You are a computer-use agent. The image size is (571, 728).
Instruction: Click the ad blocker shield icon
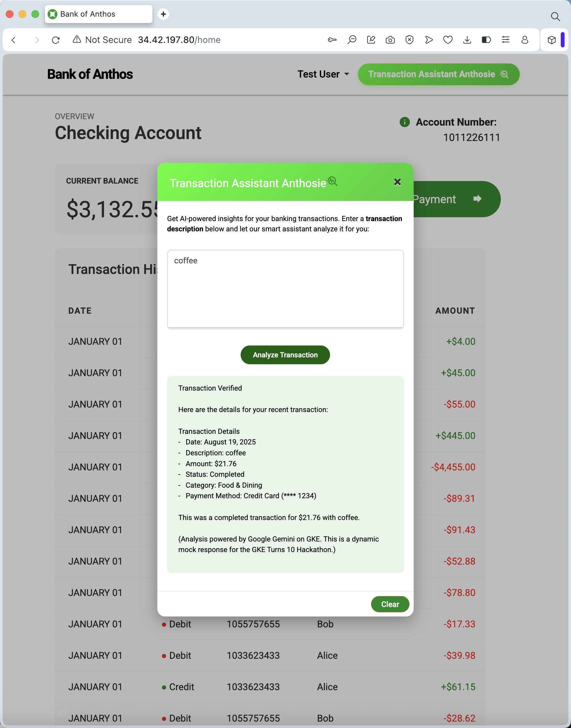409,40
